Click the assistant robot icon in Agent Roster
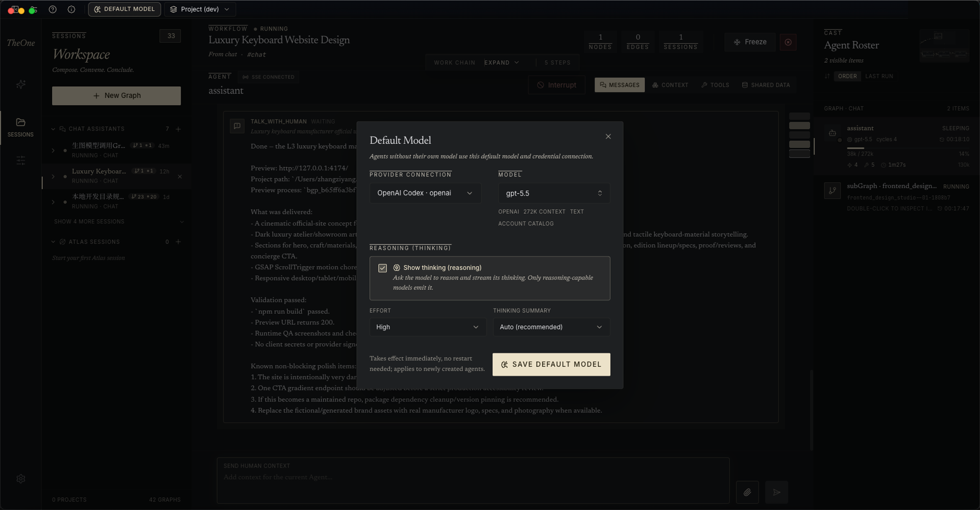Screen dimensions: 980x510 click(x=832, y=133)
